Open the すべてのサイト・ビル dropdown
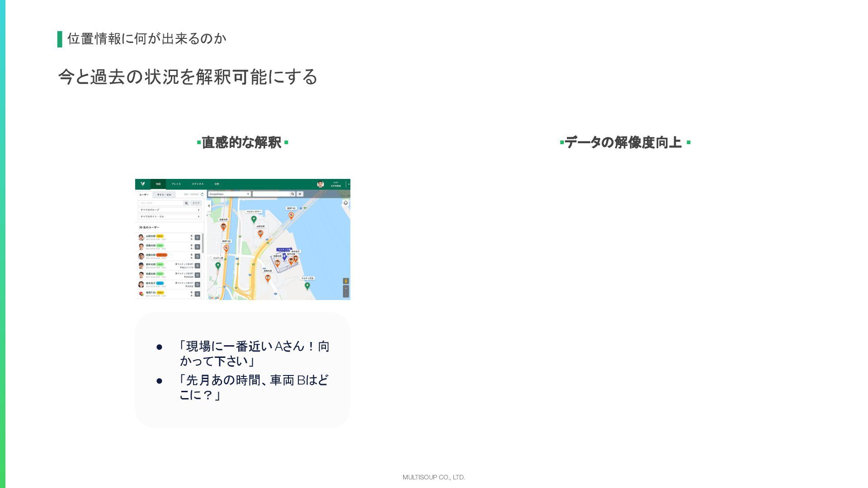This screenshot has height=488, width=868. 169,216
